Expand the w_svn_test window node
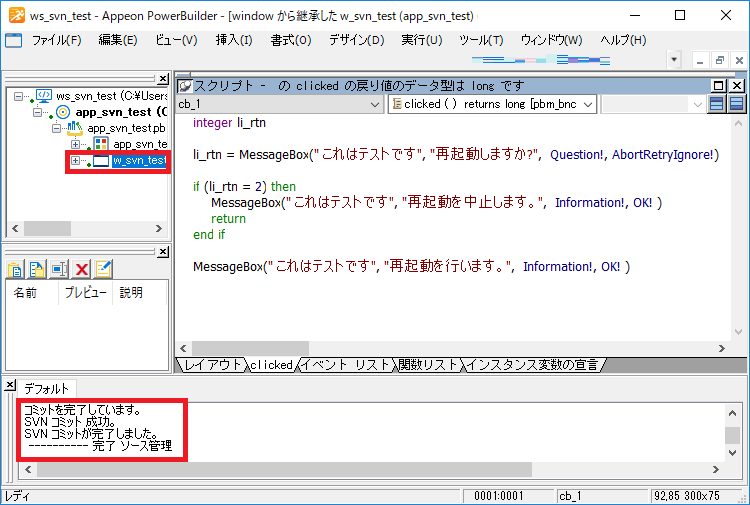 pos(75,160)
